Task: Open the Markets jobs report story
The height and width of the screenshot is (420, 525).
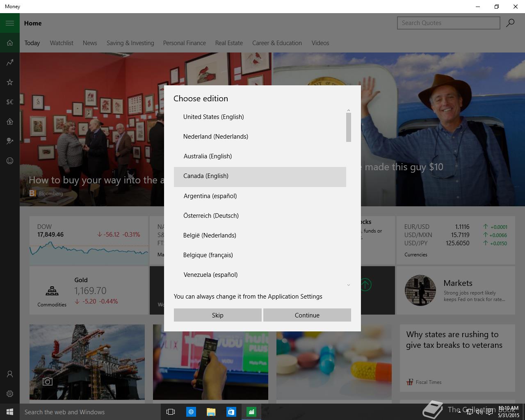Action: click(456, 290)
